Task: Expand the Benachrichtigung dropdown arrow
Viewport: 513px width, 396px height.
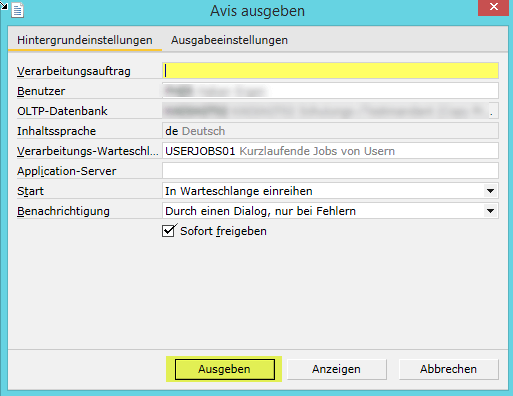Action: tap(490, 211)
